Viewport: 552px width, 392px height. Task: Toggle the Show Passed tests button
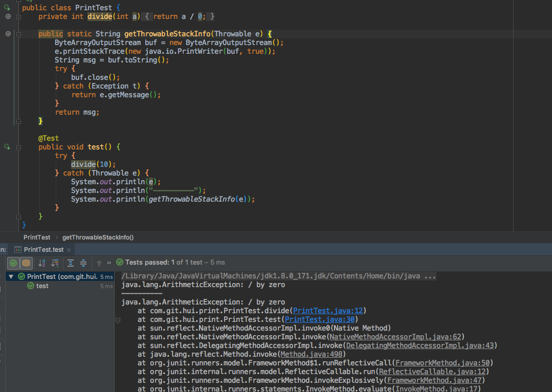click(x=14, y=263)
